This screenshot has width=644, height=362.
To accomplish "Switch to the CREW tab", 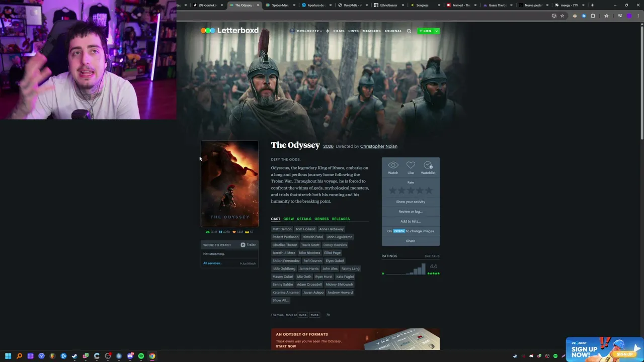I will pos(288,219).
